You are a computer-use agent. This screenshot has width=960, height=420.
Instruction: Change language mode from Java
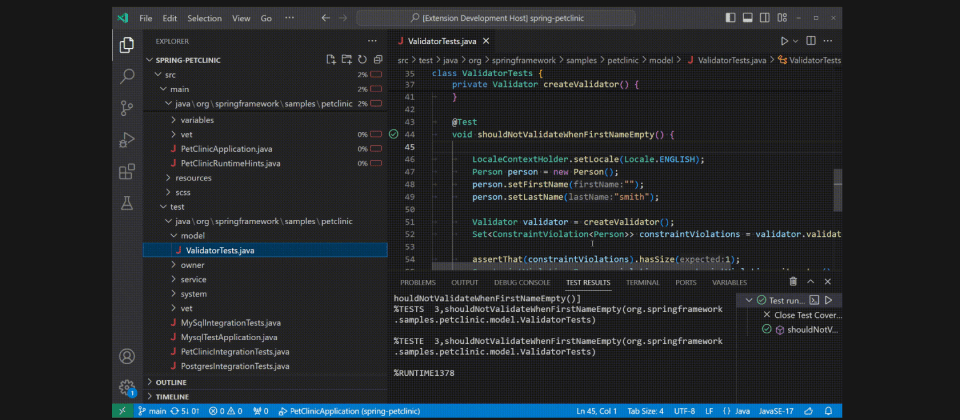coord(742,411)
